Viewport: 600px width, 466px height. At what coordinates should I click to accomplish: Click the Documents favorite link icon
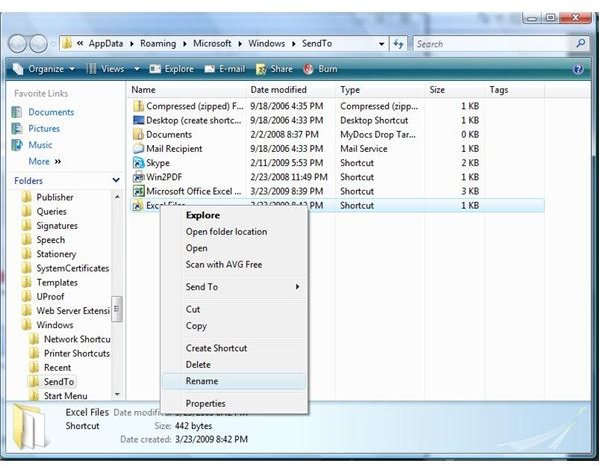(x=17, y=112)
